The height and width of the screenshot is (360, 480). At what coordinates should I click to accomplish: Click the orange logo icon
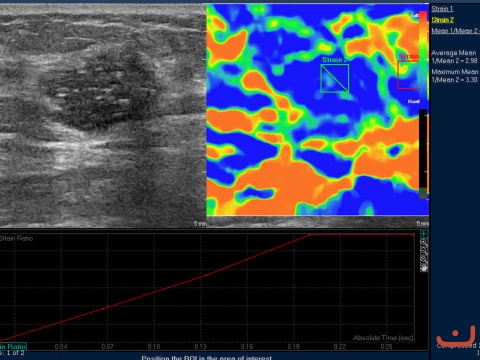[x=456, y=336]
